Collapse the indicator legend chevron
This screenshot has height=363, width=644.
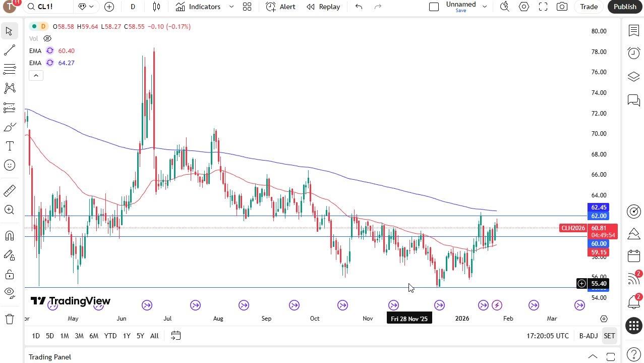coord(36,75)
